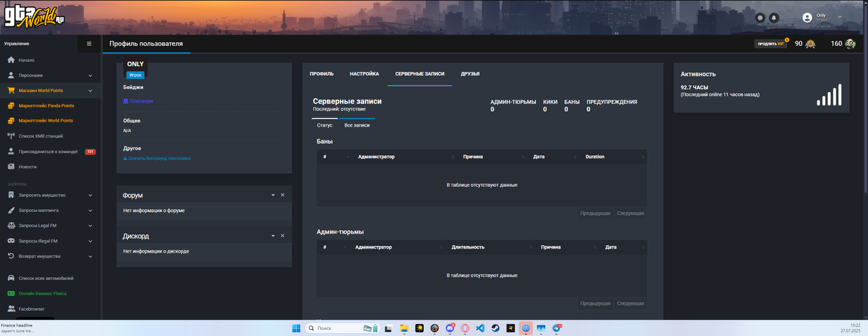
Task: Click the Запросы Illegal FM mask icon
Action: point(11,240)
